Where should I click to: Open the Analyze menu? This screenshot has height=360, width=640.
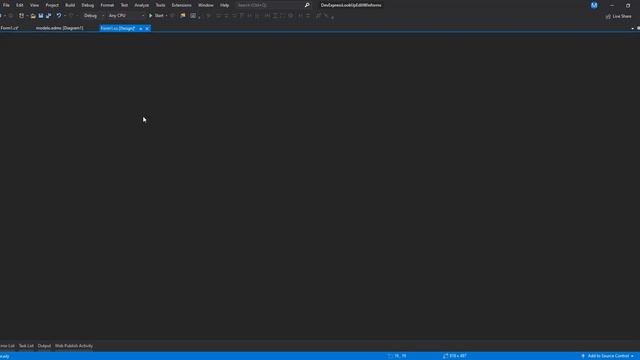click(x=142, y=5)
